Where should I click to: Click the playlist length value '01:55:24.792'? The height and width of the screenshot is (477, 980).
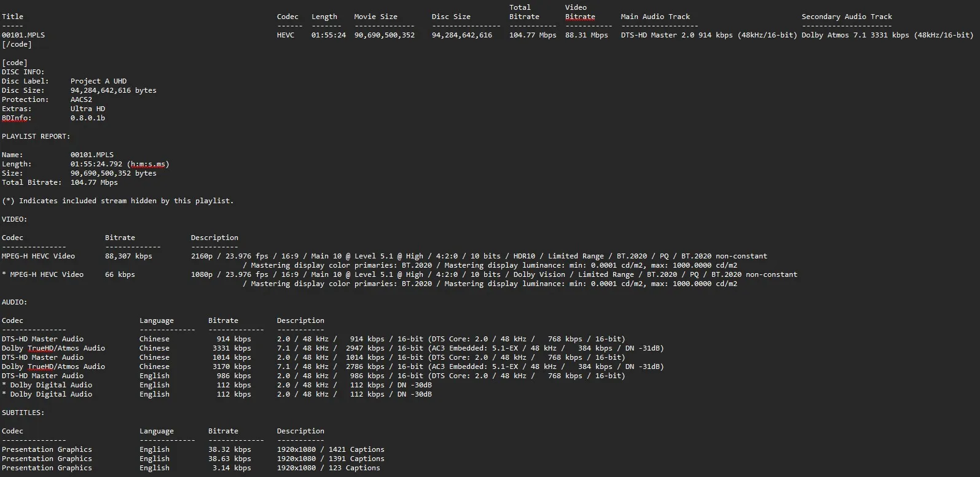(x=96, y=164)
